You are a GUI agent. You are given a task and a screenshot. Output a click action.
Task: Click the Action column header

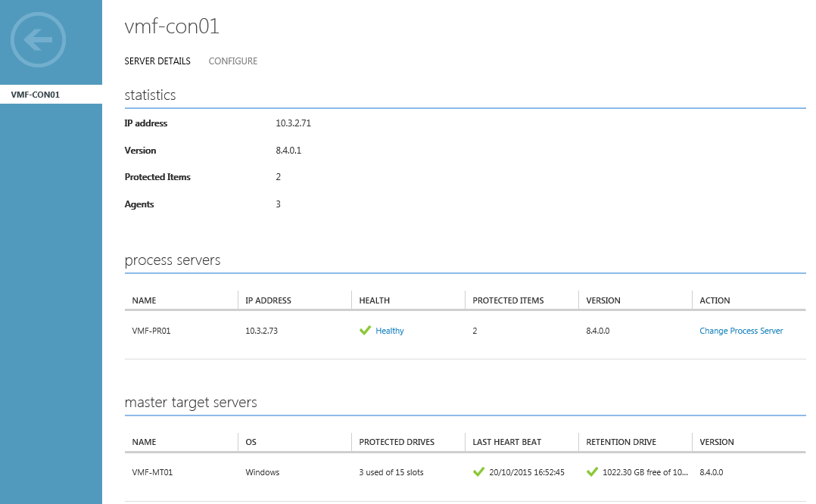pos(715,300)
